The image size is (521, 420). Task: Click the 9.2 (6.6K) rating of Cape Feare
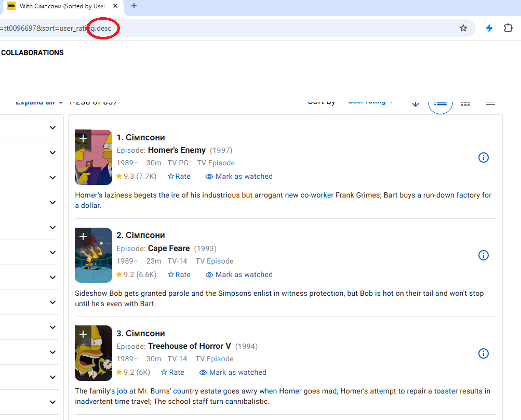pos(136,274)
